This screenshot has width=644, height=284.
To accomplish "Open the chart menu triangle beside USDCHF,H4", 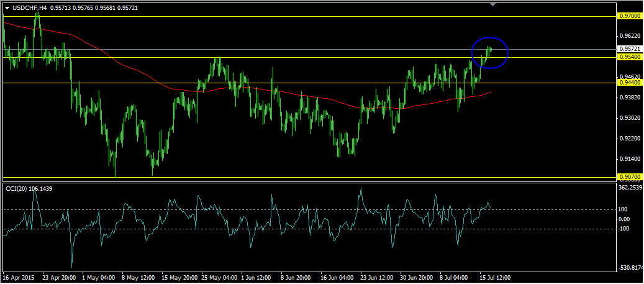I will tap(7, 8).
